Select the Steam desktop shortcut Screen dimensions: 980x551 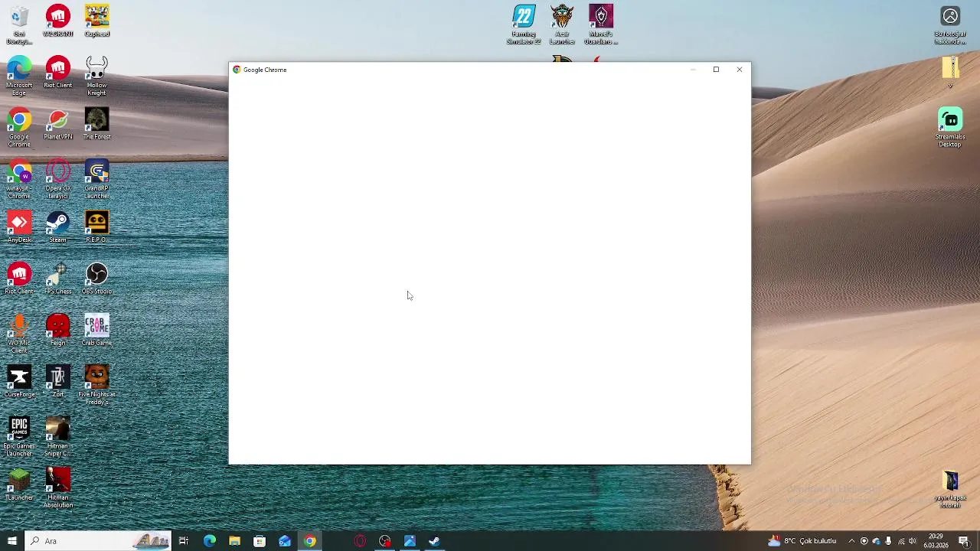[x=57, y=227]
